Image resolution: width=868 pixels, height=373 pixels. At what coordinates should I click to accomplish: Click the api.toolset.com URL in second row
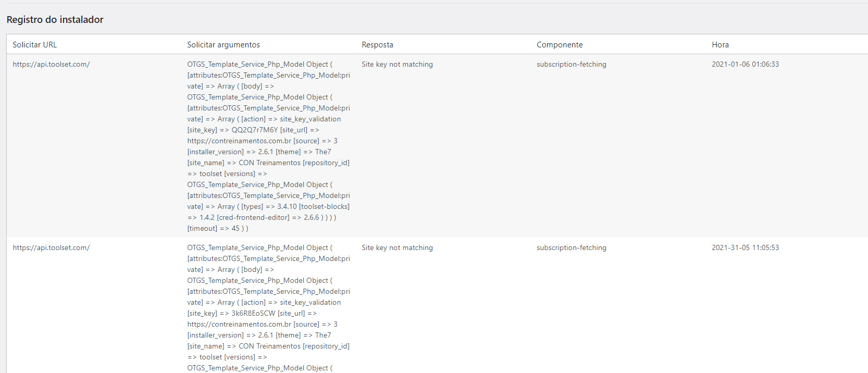[51, 248]
